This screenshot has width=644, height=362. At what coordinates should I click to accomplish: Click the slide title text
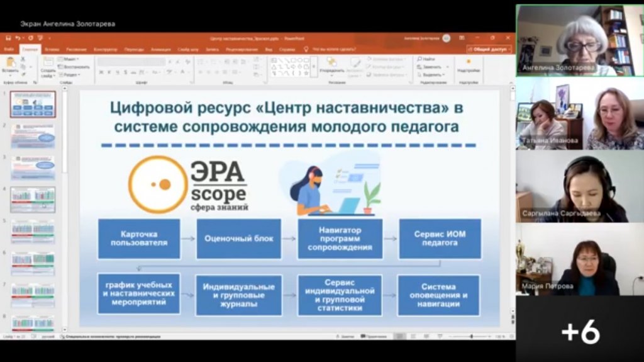(x=287, y=117)
